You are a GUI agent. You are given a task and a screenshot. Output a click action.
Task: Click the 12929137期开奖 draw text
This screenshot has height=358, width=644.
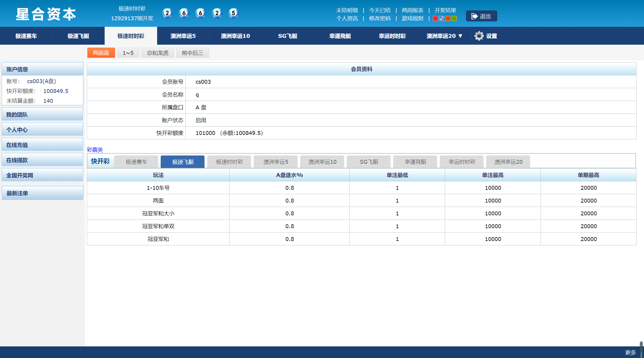tap(132, 18)
